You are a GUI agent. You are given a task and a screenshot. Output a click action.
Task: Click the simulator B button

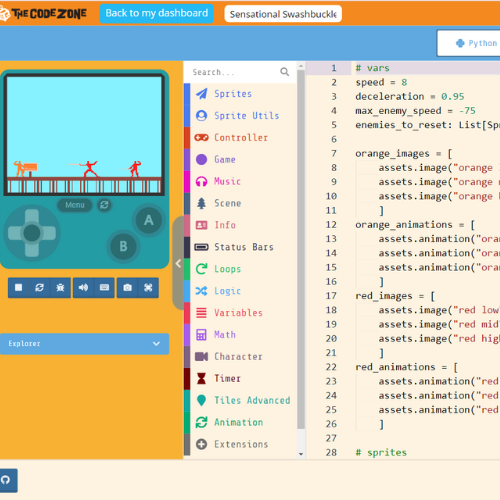coord(123,247)
